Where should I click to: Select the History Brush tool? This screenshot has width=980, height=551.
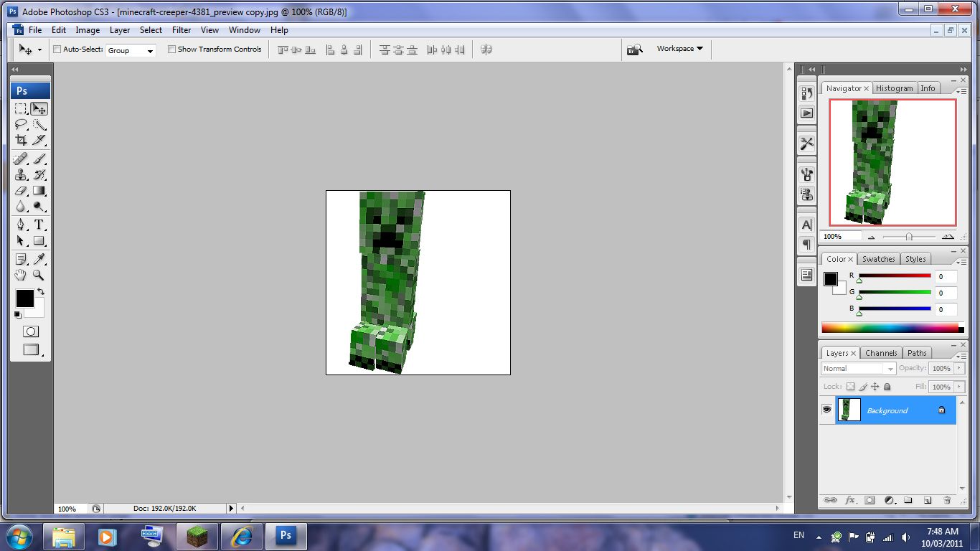pyautogui.click(x=39, y=175)
